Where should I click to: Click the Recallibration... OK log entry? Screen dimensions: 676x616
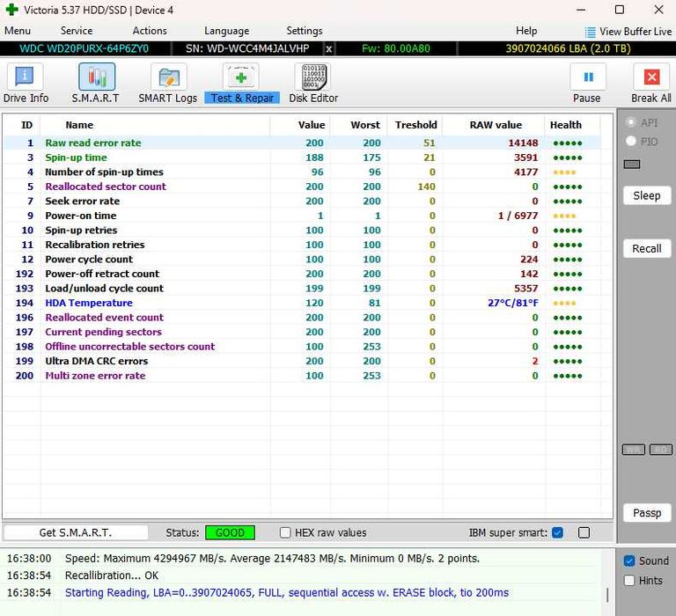pos(112,576)
